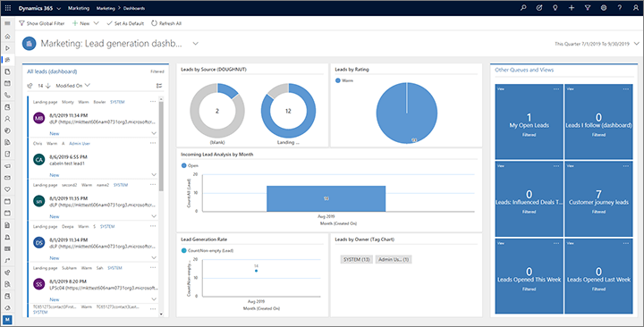Click Marketing breadcrumb before Dashboards

(x=106, y=8)
